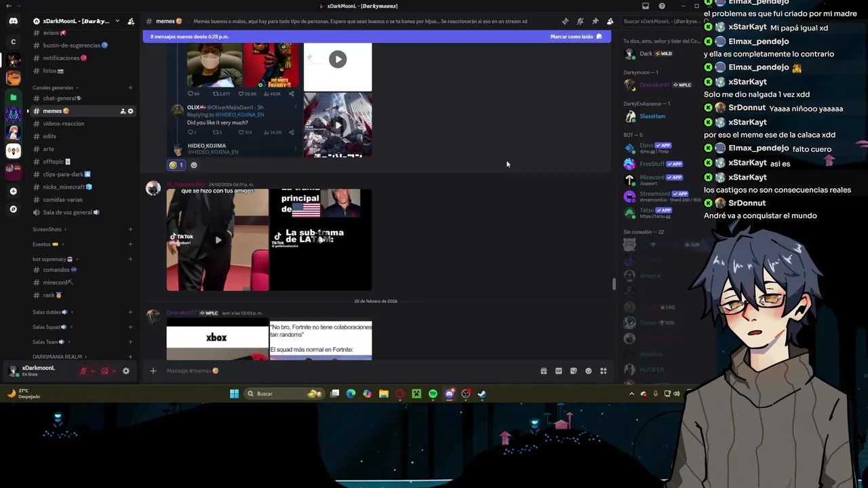Open headphone output options dropdown arrow

click(114, 371)
